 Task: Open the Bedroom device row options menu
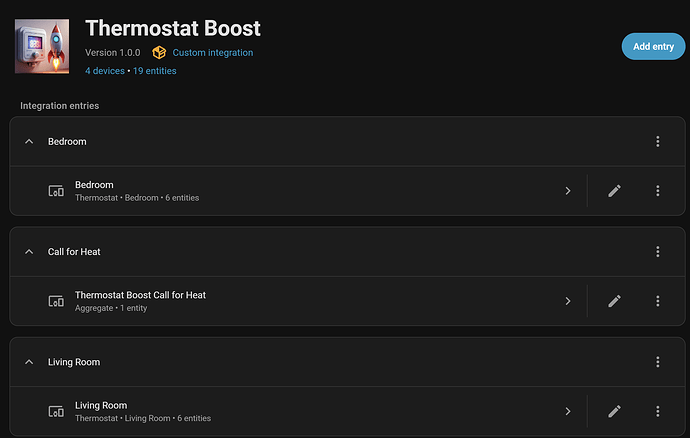pyautogui.click(x=658, y=190)
